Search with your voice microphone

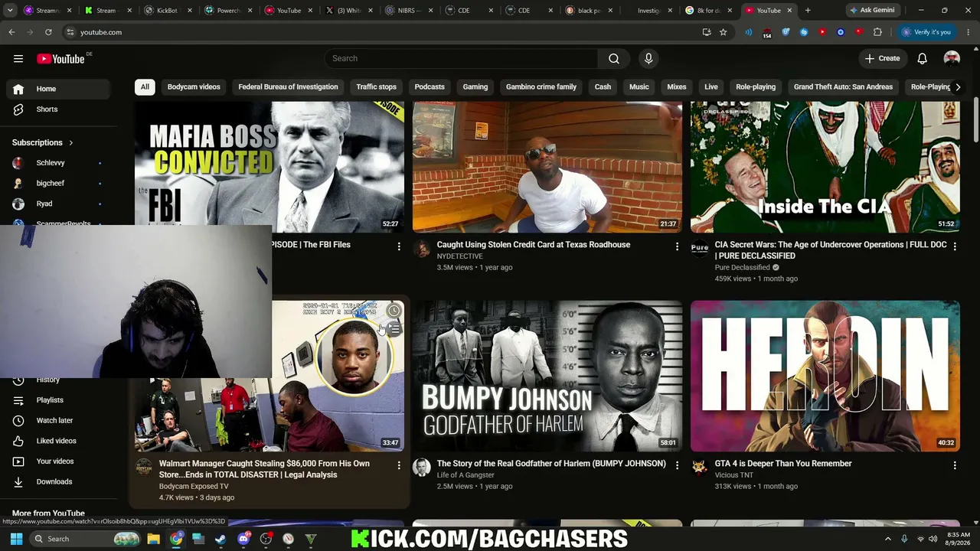point(648,59)
